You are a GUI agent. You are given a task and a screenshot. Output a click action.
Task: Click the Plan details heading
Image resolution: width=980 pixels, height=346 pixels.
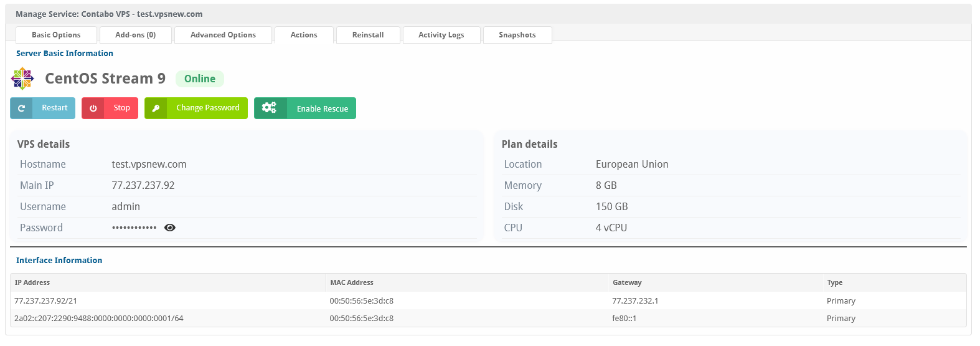click(530, 144)
